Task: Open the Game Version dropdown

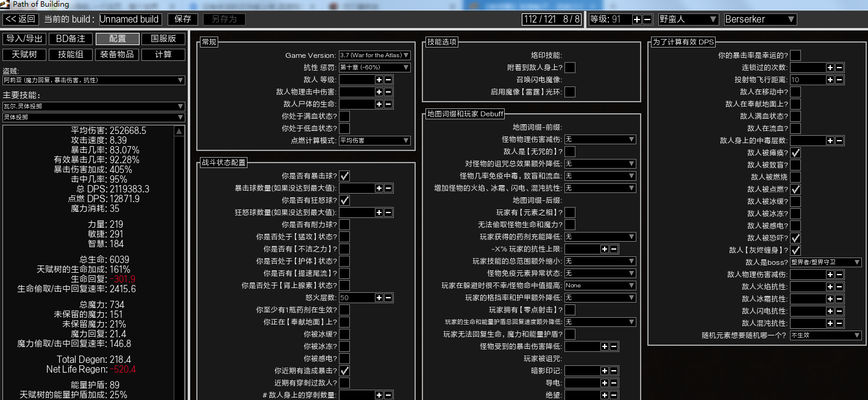Action: coord(374,55)
